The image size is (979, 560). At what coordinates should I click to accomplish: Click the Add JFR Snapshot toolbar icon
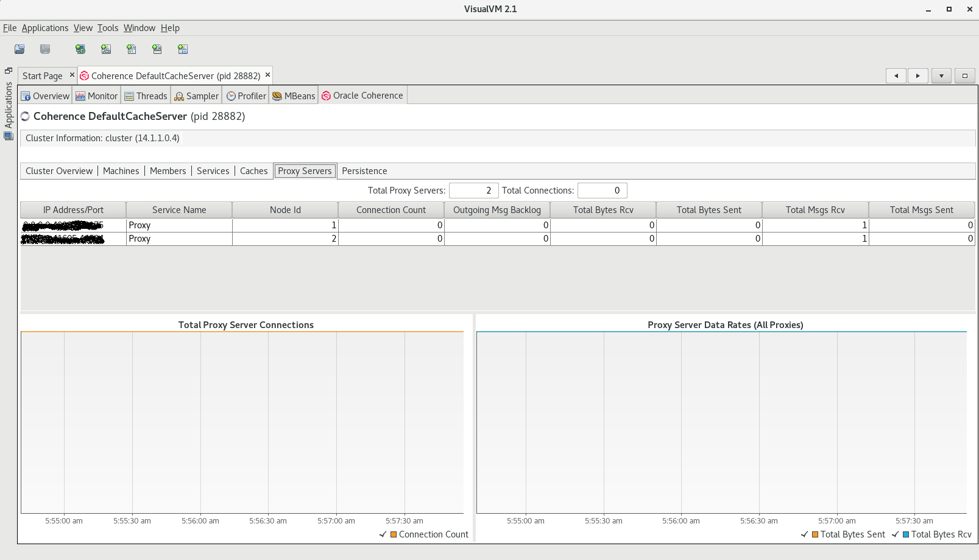pyautogui.click(x=157, y=49)
